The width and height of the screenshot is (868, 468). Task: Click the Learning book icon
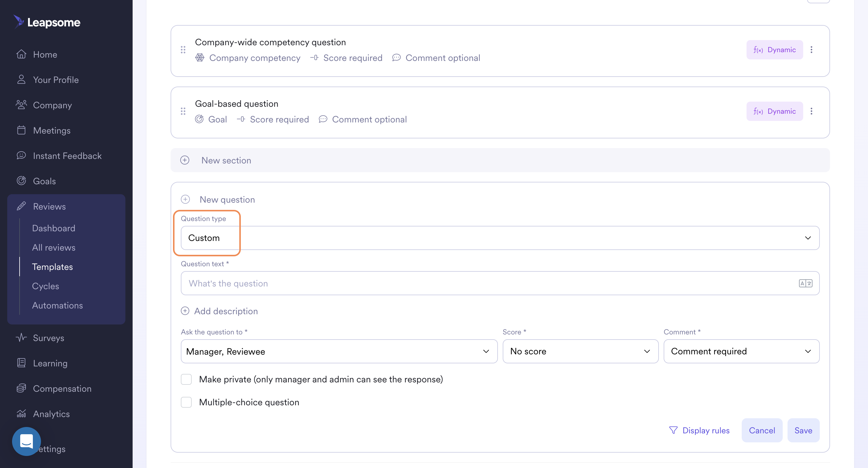tap(21, 363)
